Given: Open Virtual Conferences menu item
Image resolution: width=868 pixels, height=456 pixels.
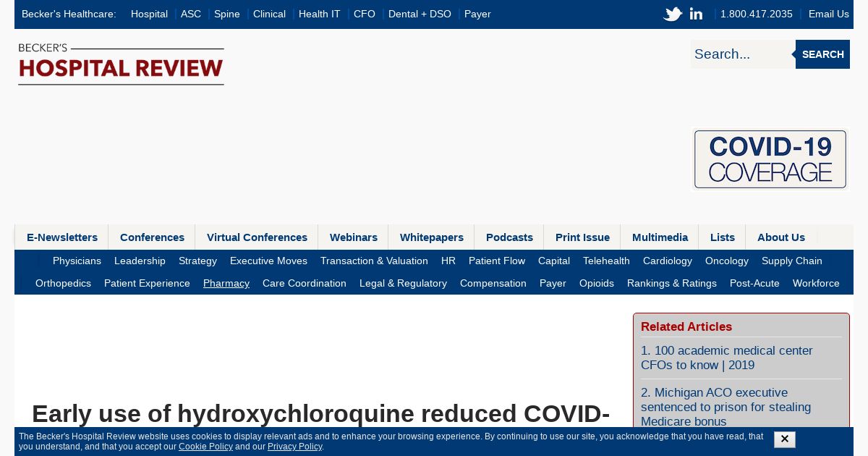Looking at the screenshot, I should [257, 237].
